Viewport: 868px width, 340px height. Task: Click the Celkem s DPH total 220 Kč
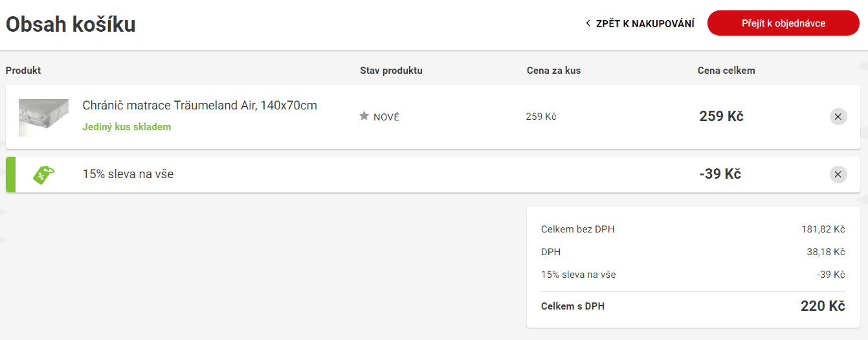[823, 306]
